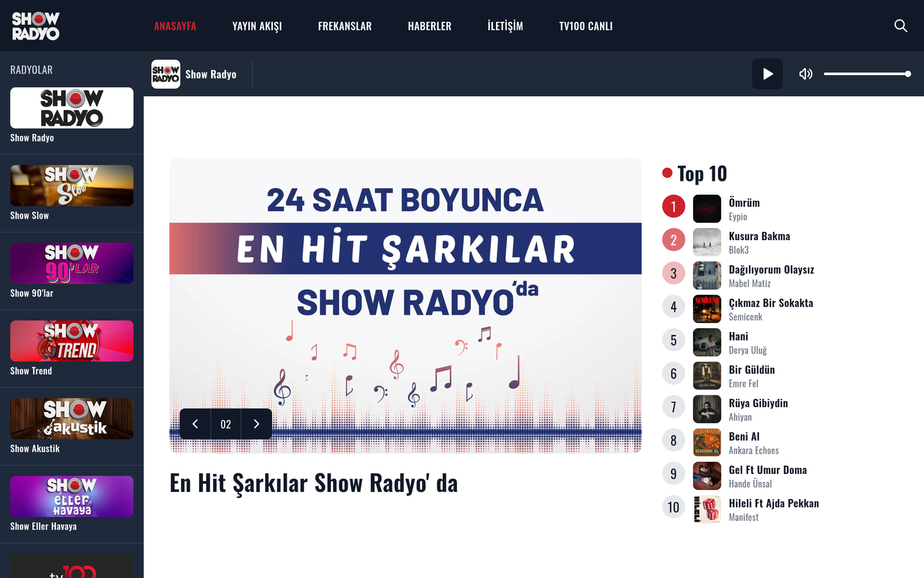Go to next slide in carousel
The height and width of the screenshot is (578, 924).
257,424
